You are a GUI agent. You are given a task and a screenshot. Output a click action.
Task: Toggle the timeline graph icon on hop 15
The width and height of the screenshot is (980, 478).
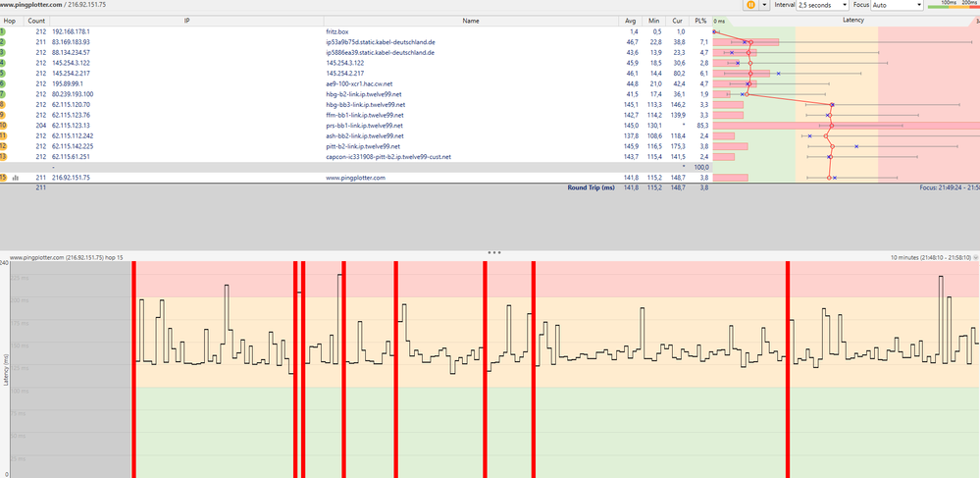[16, 178]
